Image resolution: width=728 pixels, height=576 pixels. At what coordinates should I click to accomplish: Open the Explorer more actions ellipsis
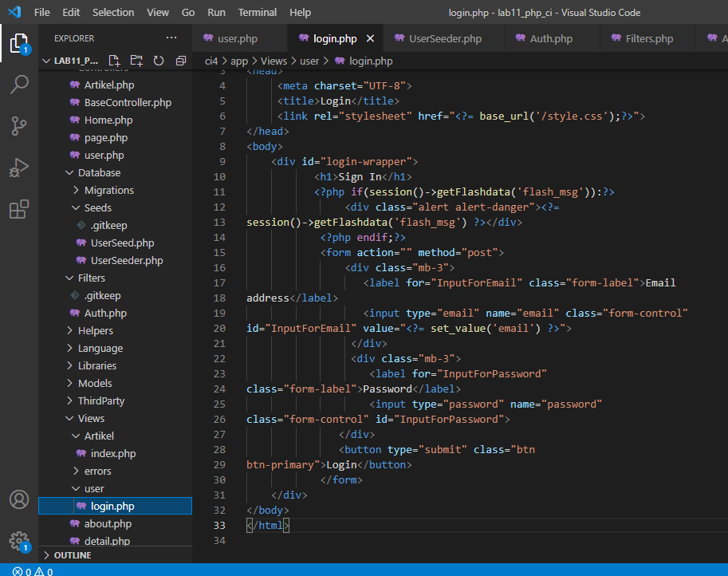pos(171,38)
